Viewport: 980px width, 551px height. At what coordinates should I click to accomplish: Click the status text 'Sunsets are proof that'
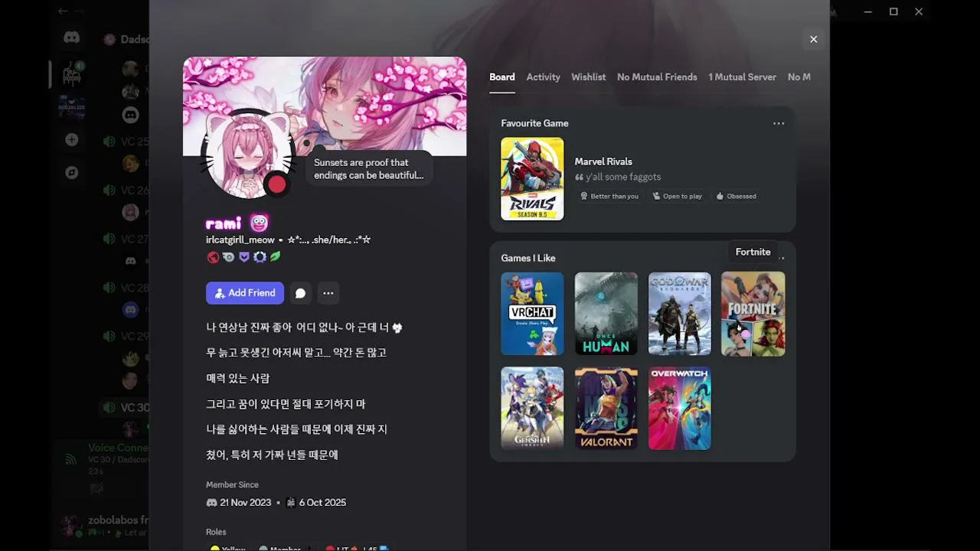click(x=361, y=162)
